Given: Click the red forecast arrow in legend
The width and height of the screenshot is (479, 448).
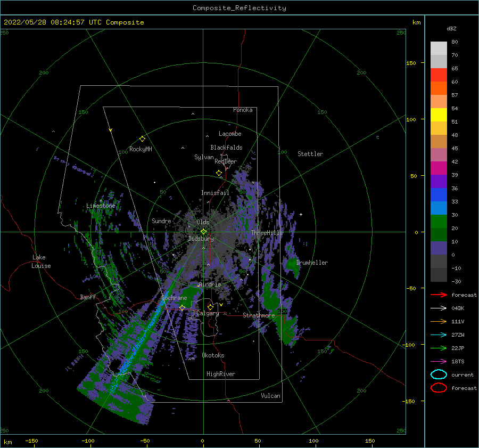Looking at the screenshot, I should tap(439, 295).
